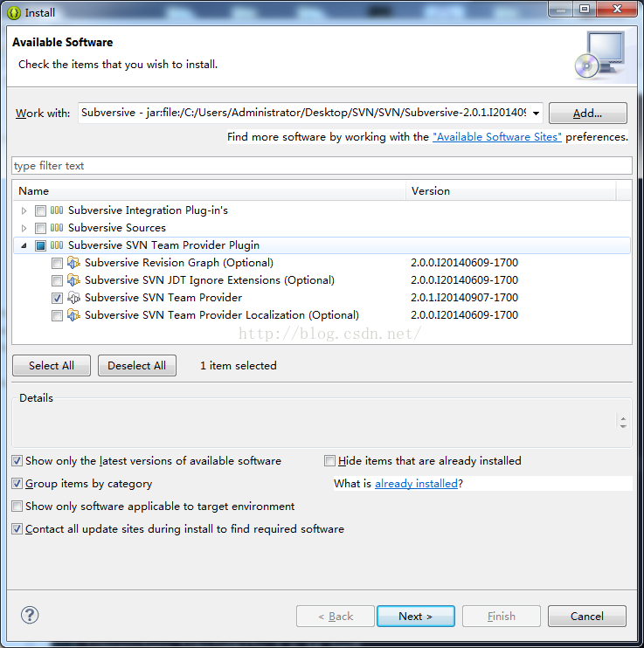Select Team Provider Localization (Optional) row text
Viewport: 644px width, 648px height.
click(222, 315)
